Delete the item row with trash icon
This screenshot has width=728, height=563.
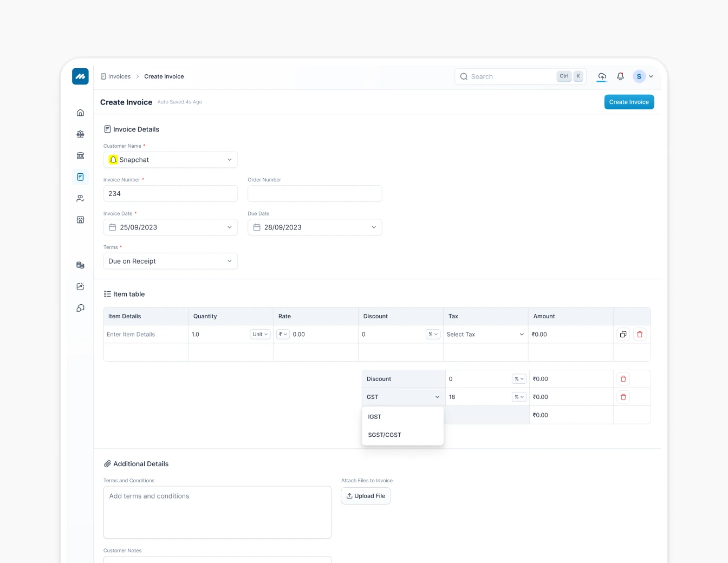coord(640,335)
